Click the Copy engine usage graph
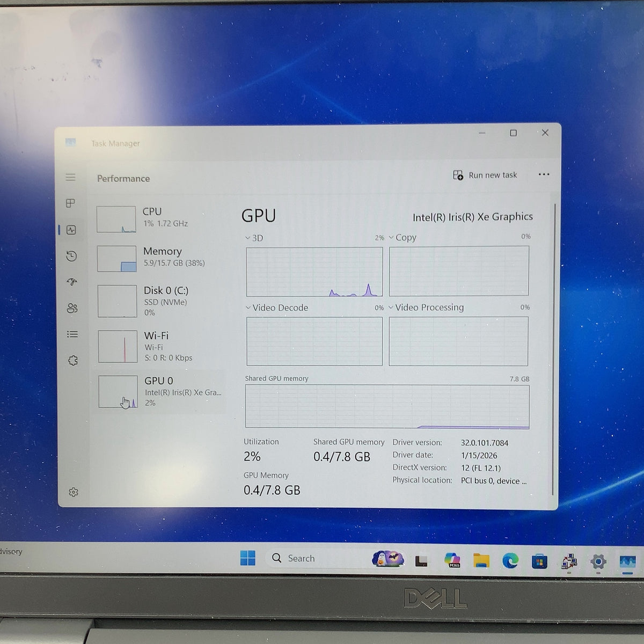644x644 pixels. [459, 271]
